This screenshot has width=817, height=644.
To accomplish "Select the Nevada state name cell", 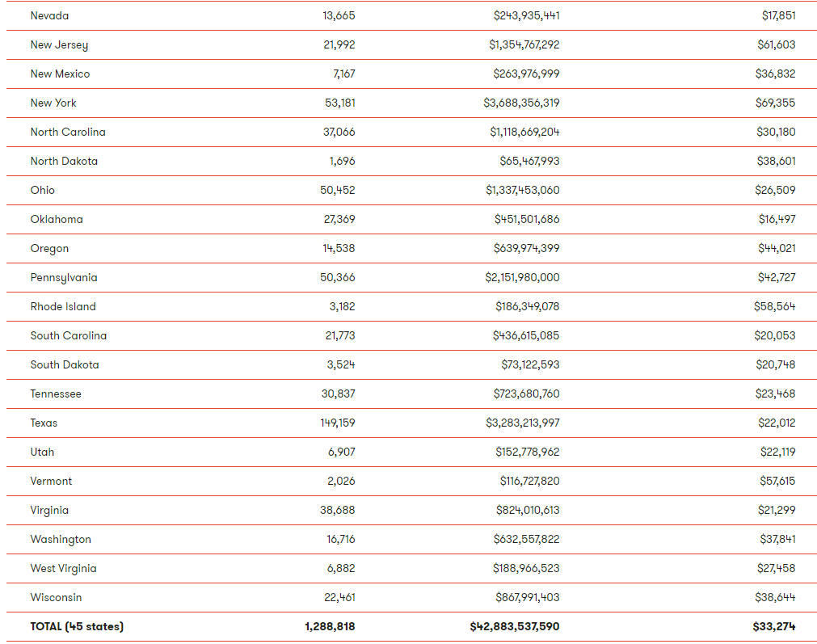I will [49, 15].
